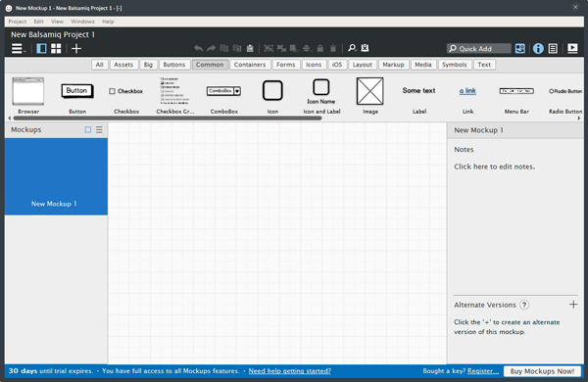Switch Mockups panel to thumbnail view
The image size is (588, 382).
(x=88, y=129)
